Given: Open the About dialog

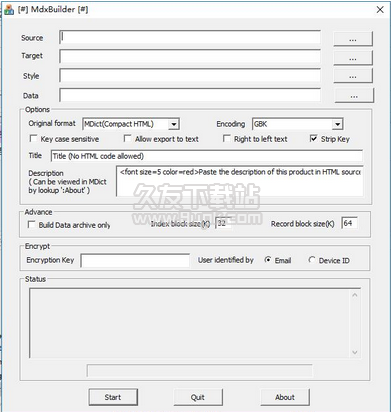Looking at the screenshot, I should coord(285,397).
